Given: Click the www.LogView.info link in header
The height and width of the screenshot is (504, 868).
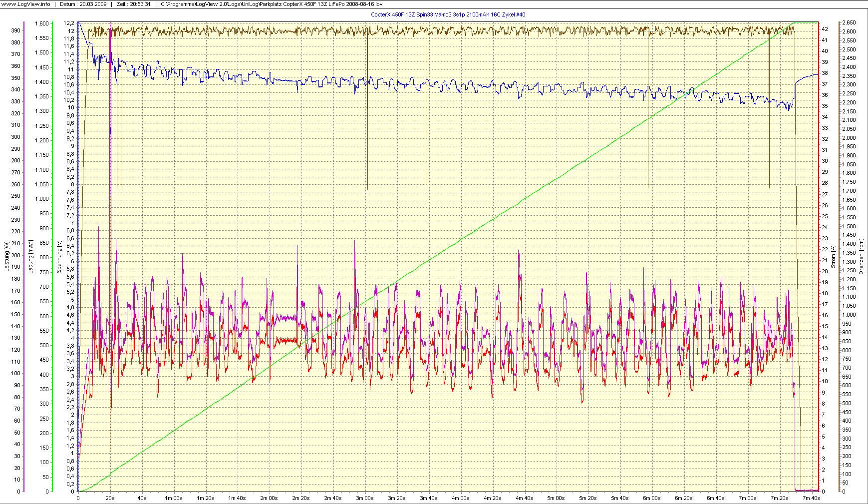Looking at the screenshot, I should point(25,4).
